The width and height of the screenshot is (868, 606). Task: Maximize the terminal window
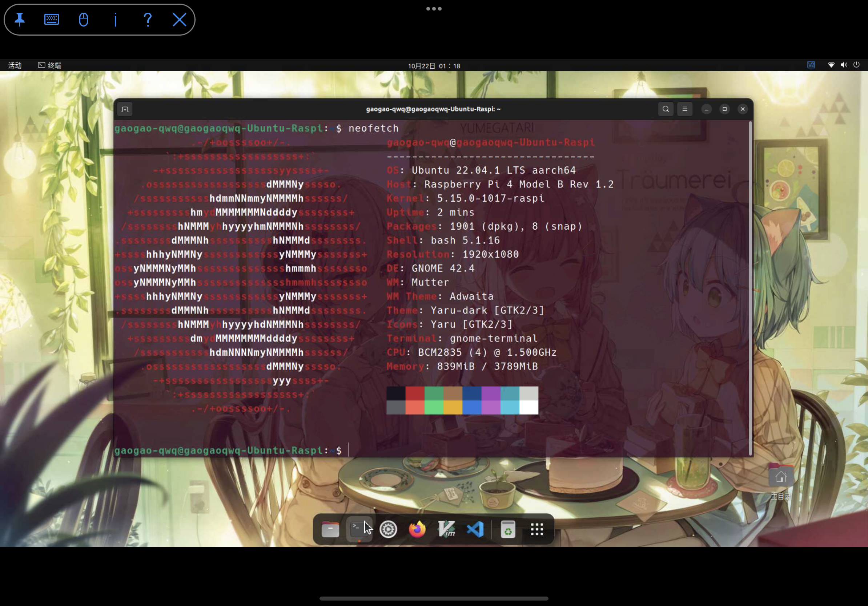click(x=724, y=109)
